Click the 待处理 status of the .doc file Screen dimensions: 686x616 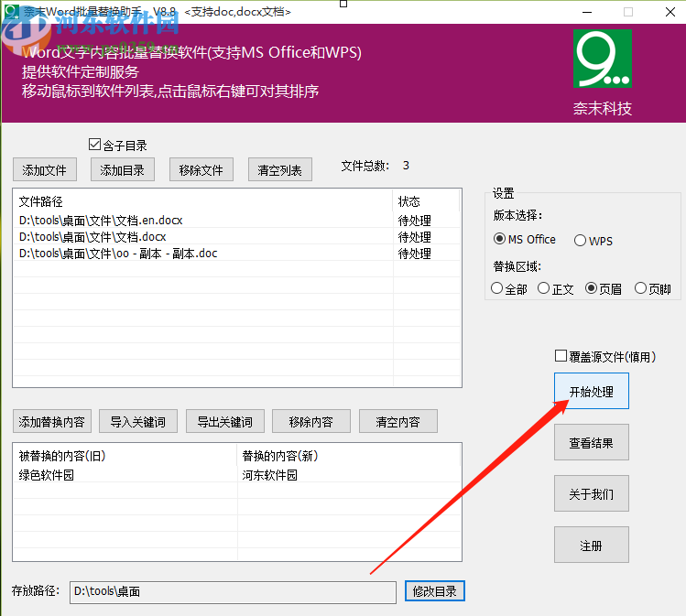coord(415,254)
